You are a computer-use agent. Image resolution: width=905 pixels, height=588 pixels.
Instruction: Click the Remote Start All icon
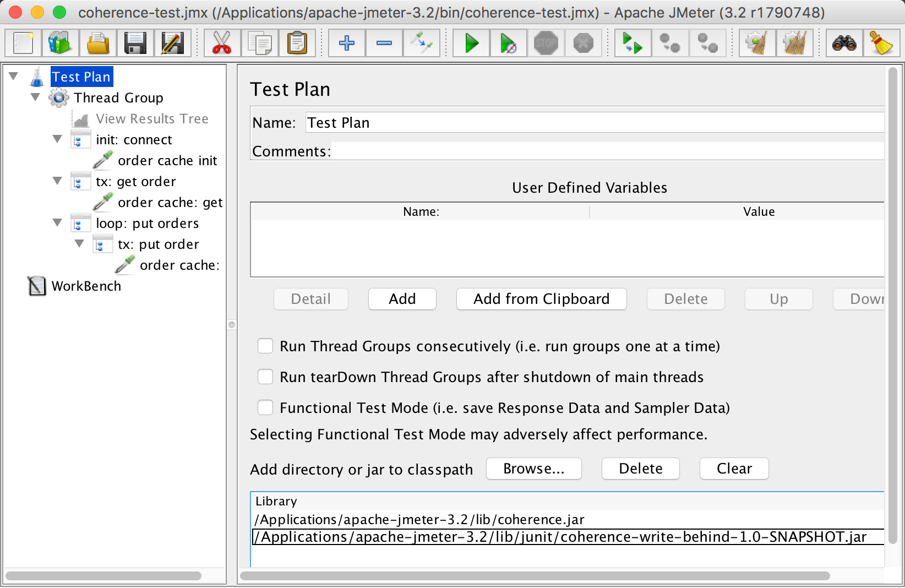pos(633,43)
